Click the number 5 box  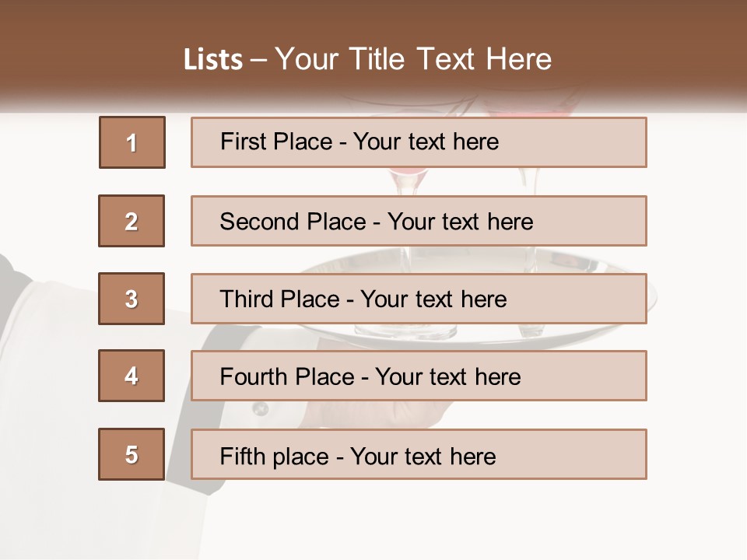(132, 454)
